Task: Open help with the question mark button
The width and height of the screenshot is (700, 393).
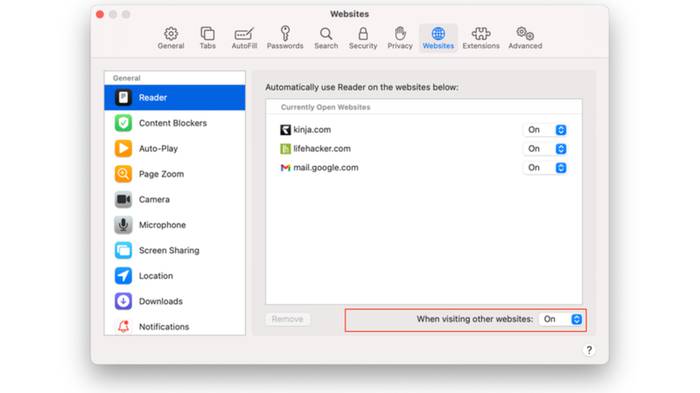Action: [589, 350]
